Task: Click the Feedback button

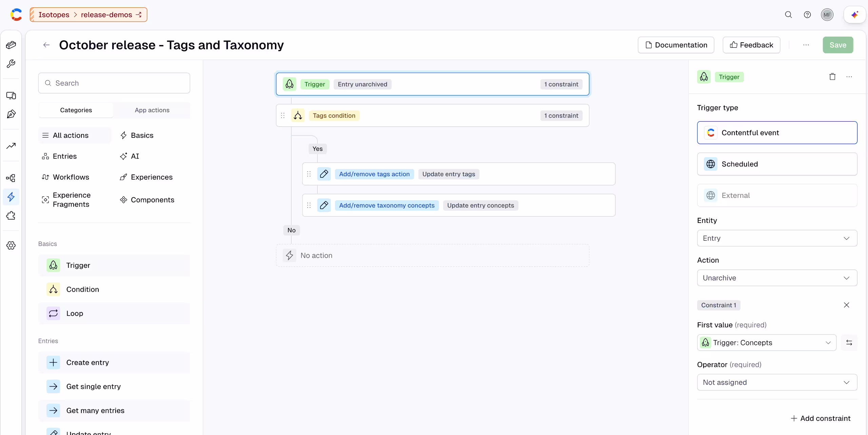Action: pyautogui.click(x=751, y=45)
